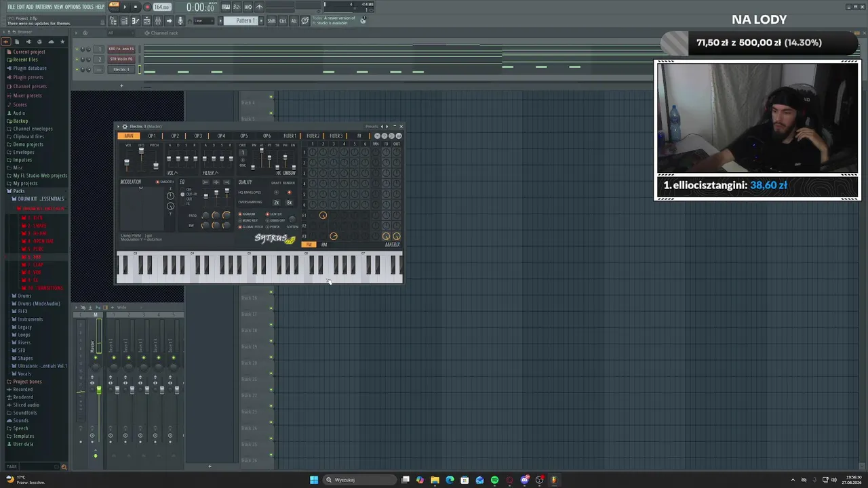Viewport: 868px width, 488px height.
Task: Select 8x render oversampling button
Action: pyautogui.click(x=289, y=203)
